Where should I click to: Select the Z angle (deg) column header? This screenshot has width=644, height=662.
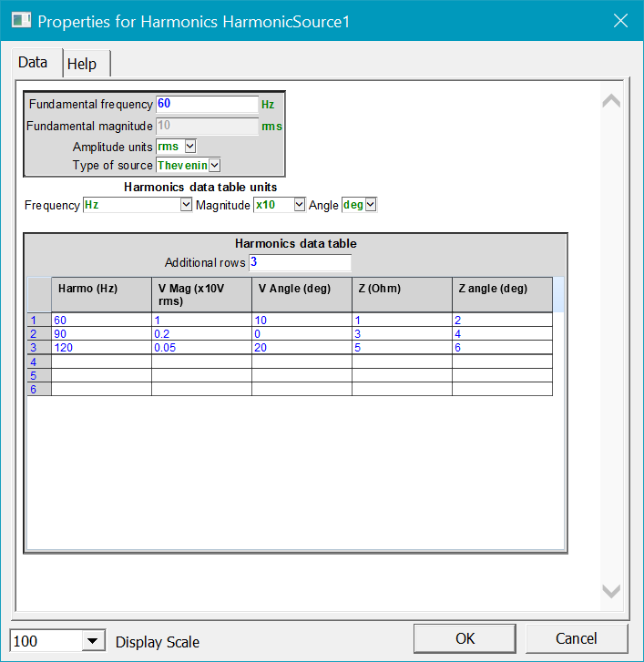point(502,295)
